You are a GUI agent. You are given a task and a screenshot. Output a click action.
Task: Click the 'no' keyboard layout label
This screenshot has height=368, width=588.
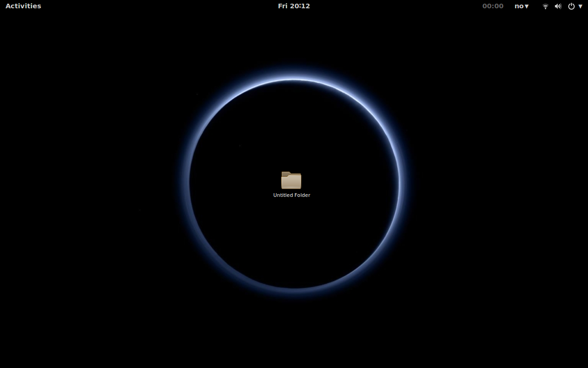[519, 6]
